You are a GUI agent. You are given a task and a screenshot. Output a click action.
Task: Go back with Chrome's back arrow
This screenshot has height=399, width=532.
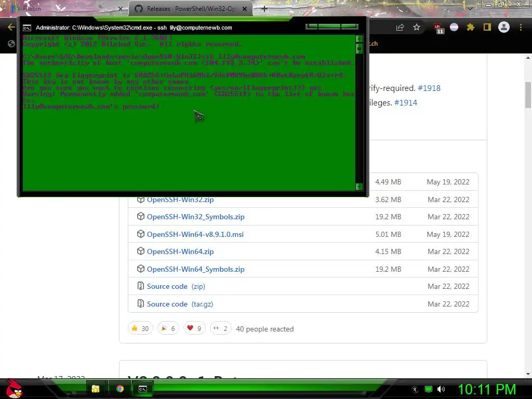pos(11,27)
